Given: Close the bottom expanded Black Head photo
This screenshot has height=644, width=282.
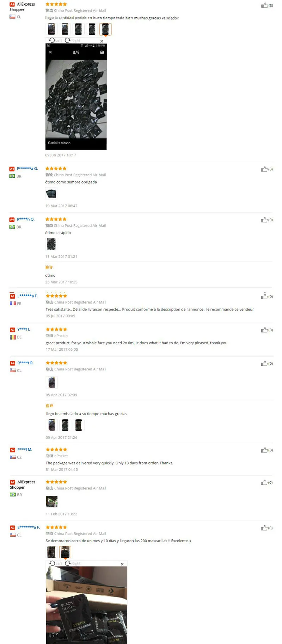Looking at the screenshot, I should 122,564.
